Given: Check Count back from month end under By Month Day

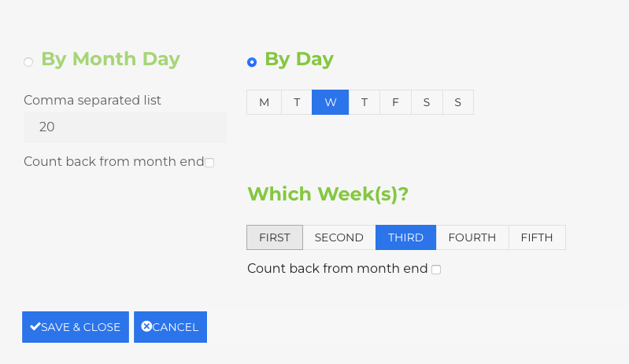Looking at the screenshot, I should pos(209,163).
